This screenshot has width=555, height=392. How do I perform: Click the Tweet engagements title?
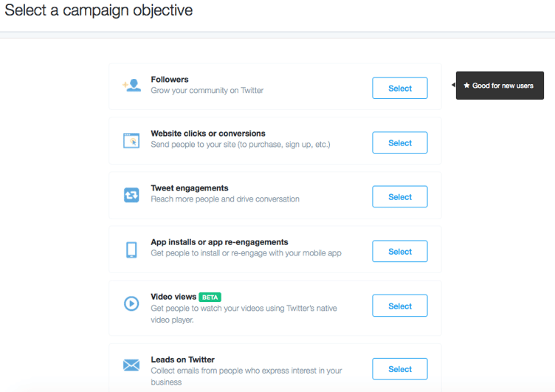pyautogui.click(x=190, y=188)
